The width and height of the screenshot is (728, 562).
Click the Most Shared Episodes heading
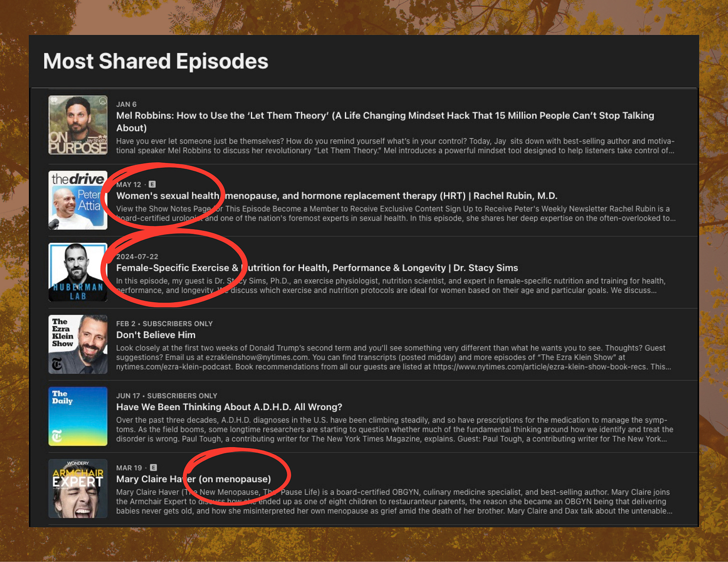coord(155,61)
